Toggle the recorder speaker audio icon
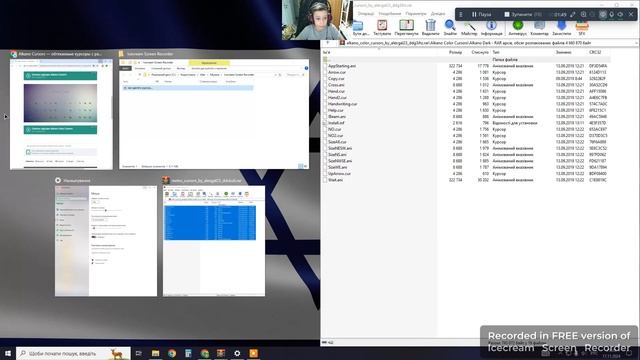The width and height of the screenshot is (640, 360). pos(620,14)
